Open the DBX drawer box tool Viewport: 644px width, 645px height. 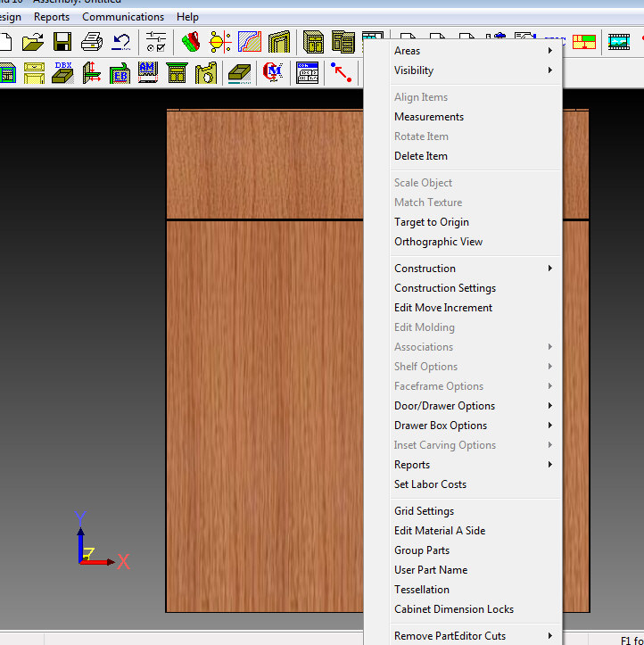coord(62,72)
